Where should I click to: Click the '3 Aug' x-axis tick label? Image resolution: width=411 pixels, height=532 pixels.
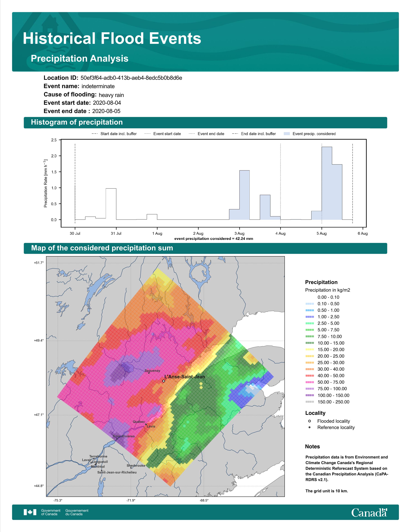point(239,233)
